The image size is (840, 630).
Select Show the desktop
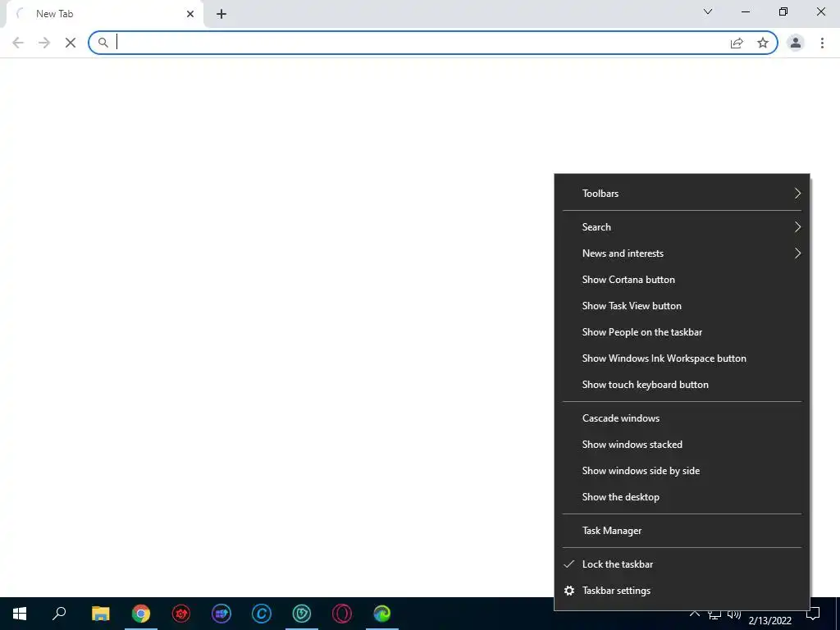coord(682,497)
